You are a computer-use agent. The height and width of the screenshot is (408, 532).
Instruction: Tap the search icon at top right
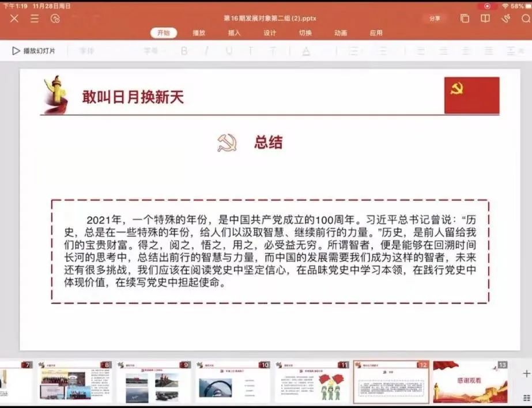point(526,18)
